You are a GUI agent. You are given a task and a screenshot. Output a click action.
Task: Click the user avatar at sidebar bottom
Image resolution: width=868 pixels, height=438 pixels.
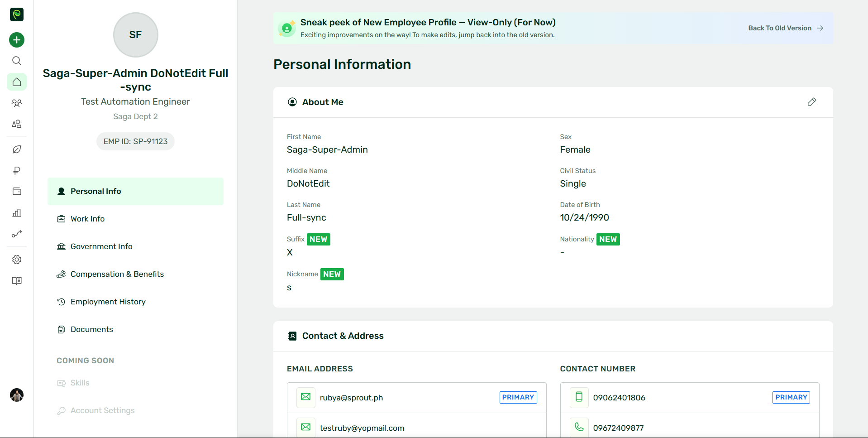click(x=17, y=395)
